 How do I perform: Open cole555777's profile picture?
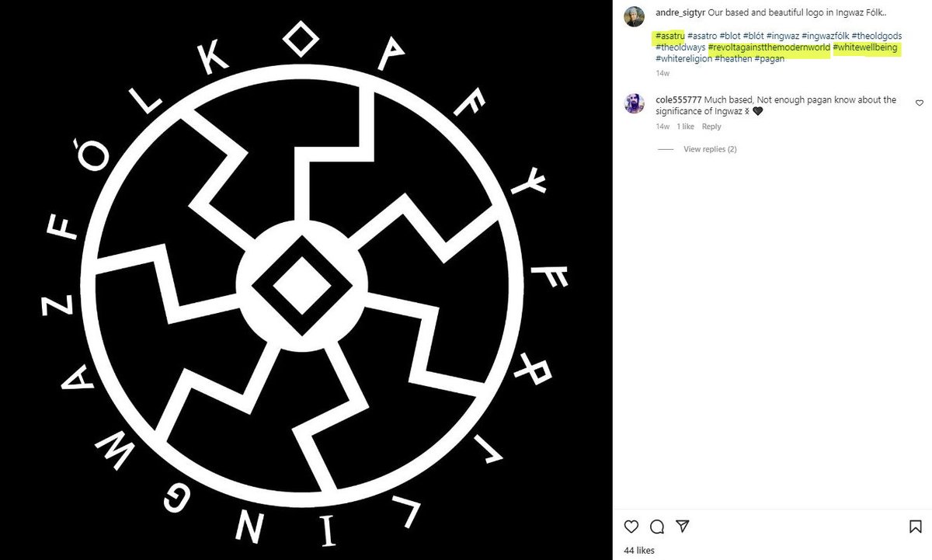(635, 103)
